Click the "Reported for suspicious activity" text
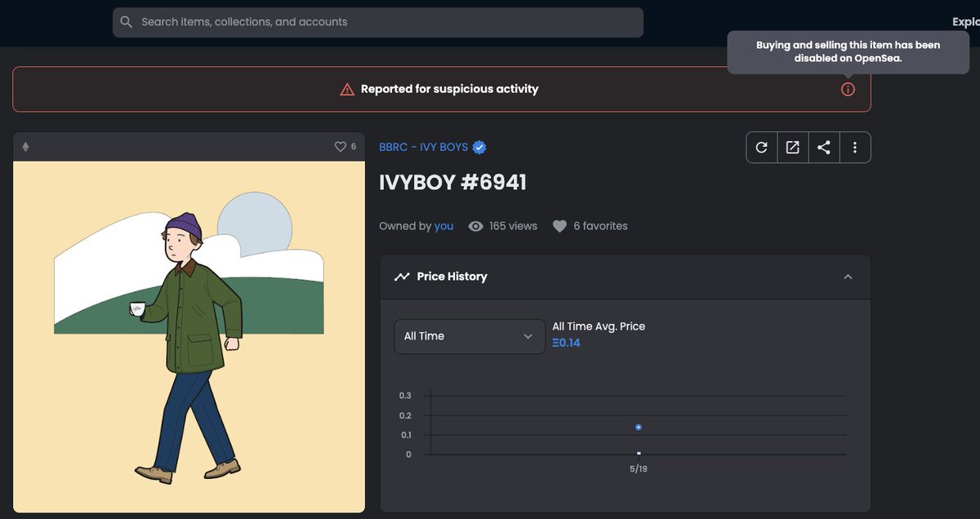980x519 pixels. (450, 89)
